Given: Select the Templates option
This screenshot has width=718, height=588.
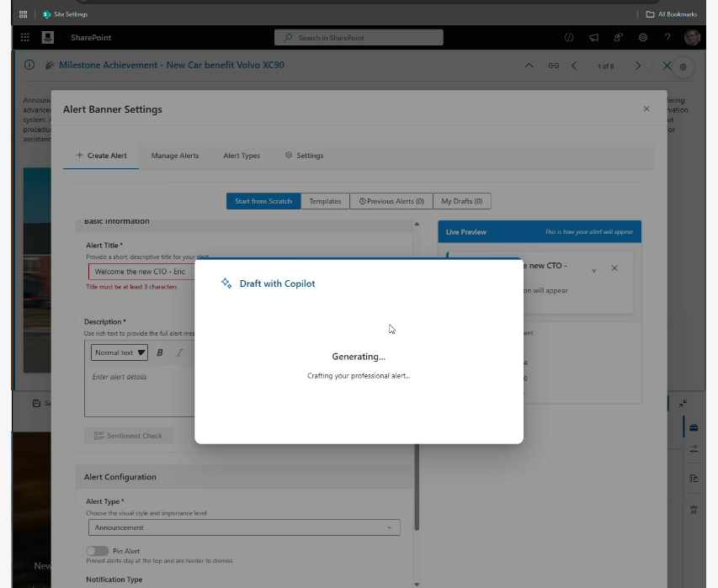Looking at the screenshot, I should pos(325,201).
